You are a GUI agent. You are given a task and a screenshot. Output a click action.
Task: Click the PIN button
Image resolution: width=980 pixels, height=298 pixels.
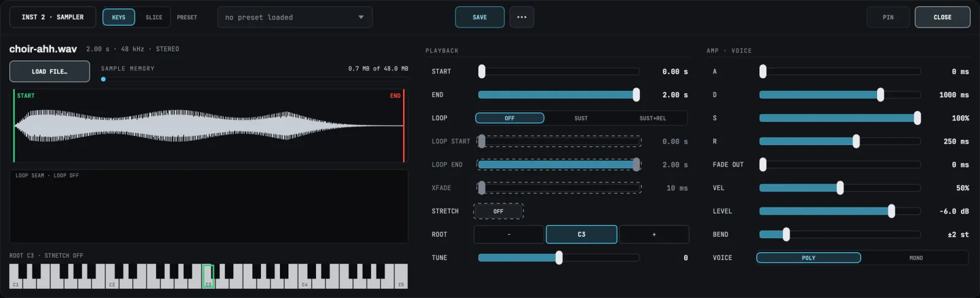click(888, 17)
